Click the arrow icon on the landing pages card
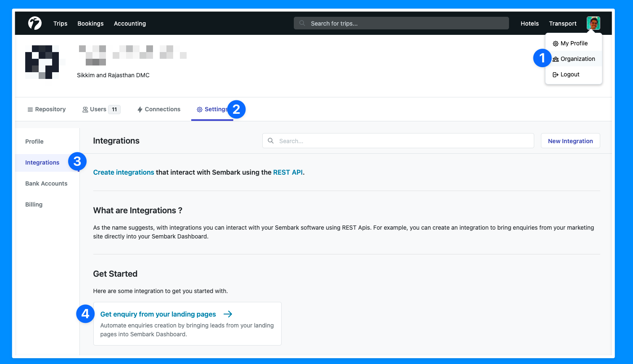The width and height of the screenshot is (633, 364). point(227,314)
